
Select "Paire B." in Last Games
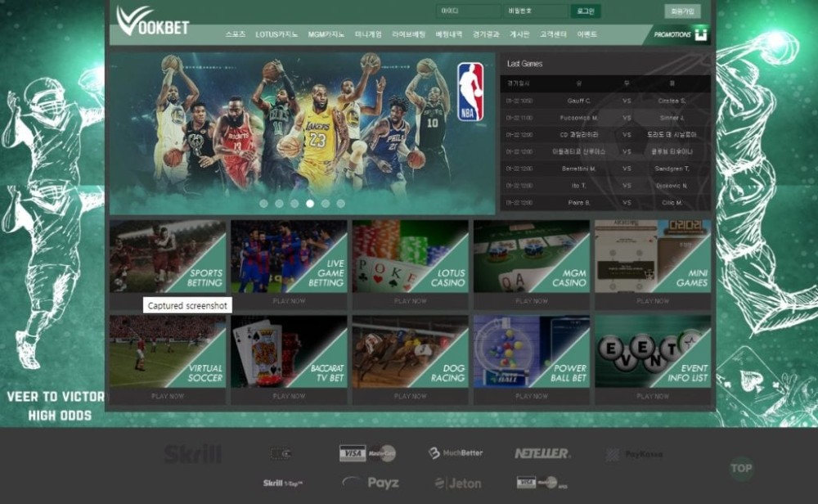click(x=578, y=202)
